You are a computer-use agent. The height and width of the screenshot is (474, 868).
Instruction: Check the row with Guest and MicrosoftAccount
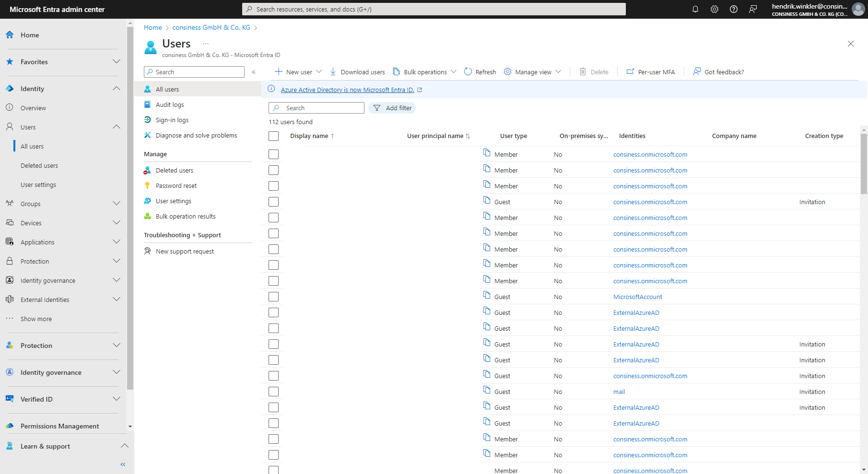(x=274, y=297)
